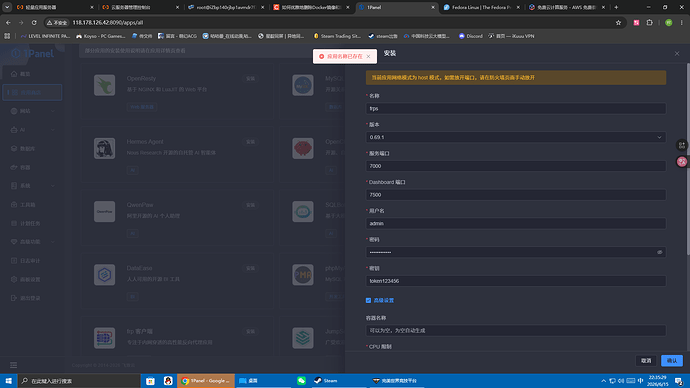Click the 名称 field containing frps
This screenshot has width=690, height=388.
516,109
